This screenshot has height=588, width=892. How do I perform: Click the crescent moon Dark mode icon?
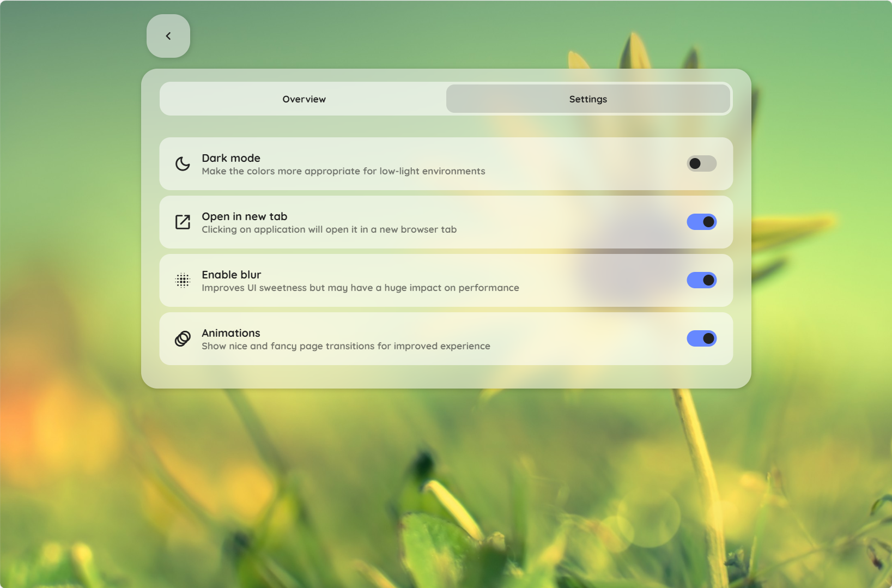pos(183,164)
